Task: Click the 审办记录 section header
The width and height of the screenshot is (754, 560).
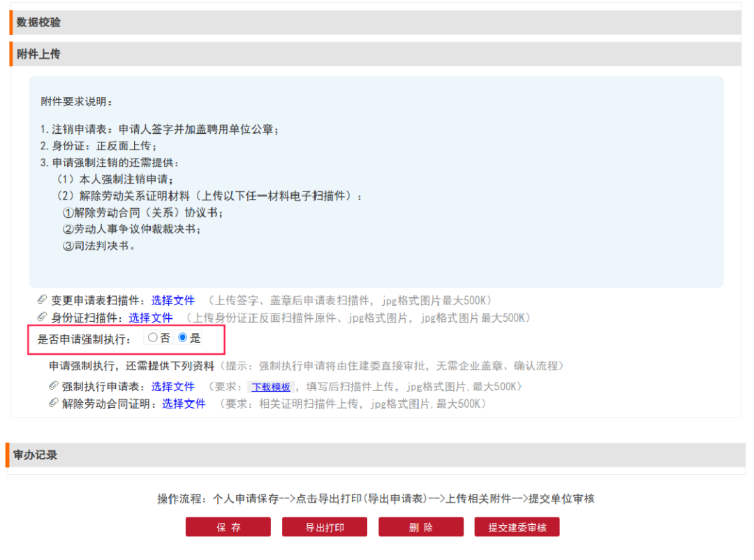Action: pyautogui.click(x=375, y=455)
